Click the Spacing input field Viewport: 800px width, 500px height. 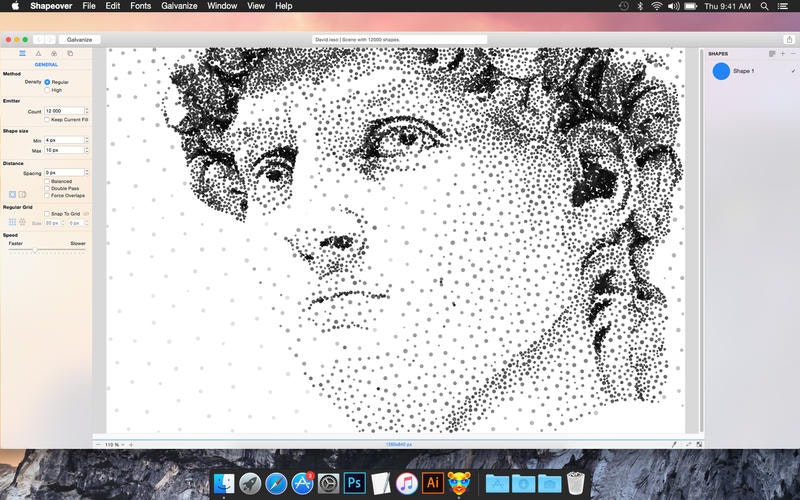coord(64,172)
